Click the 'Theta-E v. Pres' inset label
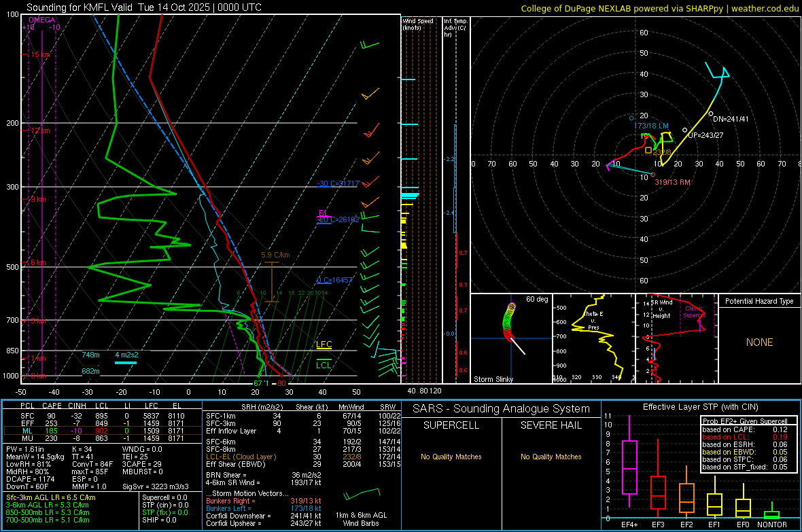Viewport: 802px width, 532px height. pyautogui.click(x=593, y=320)
